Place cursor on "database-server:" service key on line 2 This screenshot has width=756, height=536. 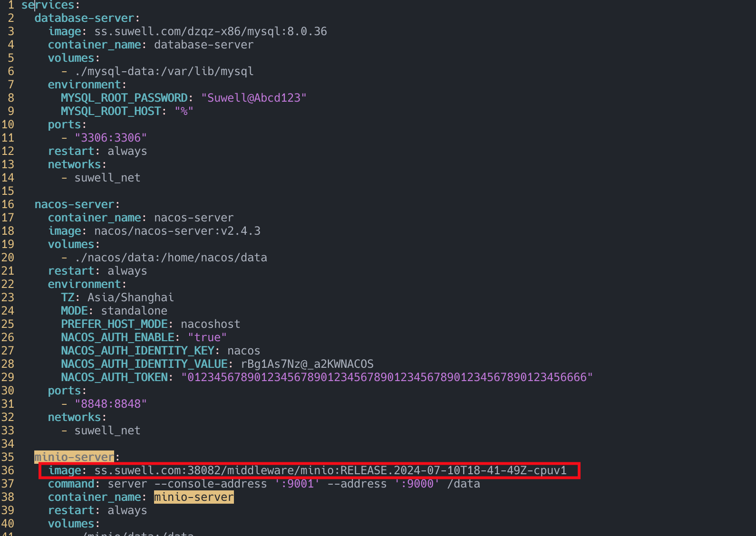[x=87, y=18]
